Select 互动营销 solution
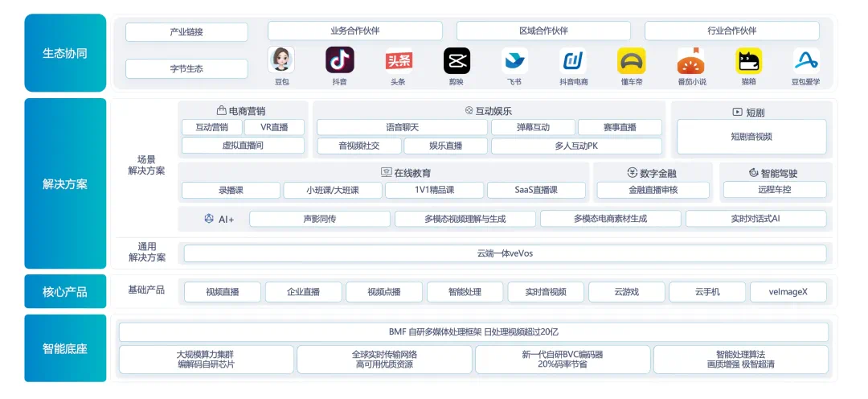868x399 pixels. click(211, 127)
